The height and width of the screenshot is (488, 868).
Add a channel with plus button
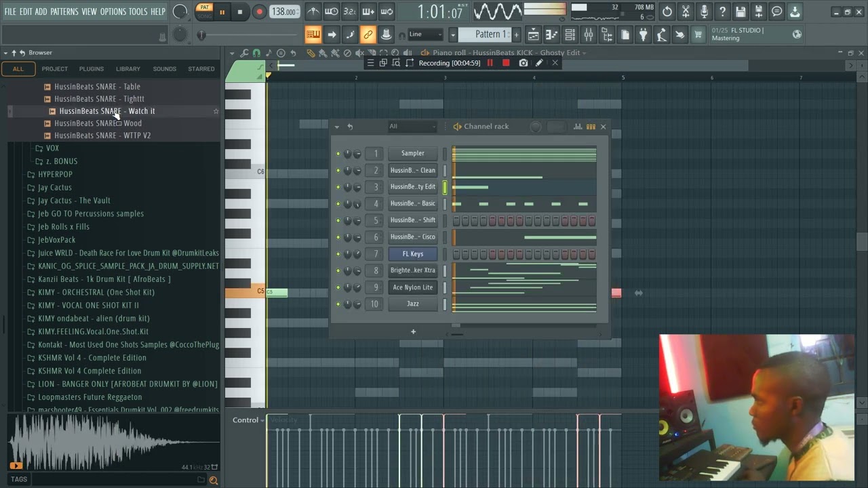pyautogui.click(x=413, y=331)
